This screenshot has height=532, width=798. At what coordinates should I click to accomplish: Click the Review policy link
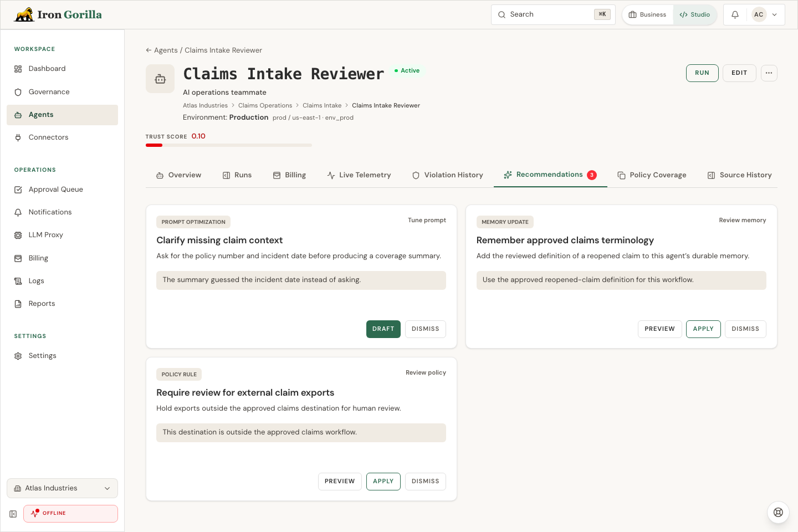click(x=426, y=373)
